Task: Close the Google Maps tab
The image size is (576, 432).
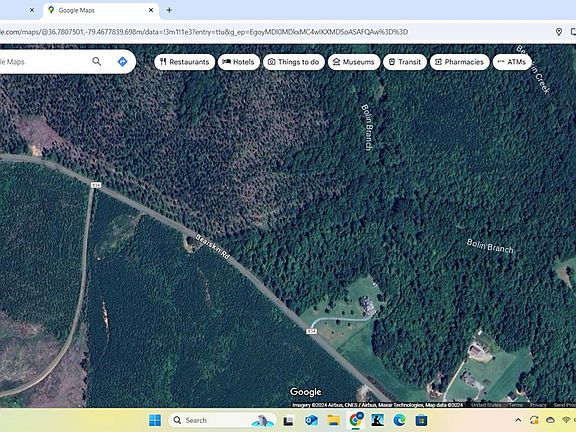Action: pyautogui.click(x=151, y=10)
